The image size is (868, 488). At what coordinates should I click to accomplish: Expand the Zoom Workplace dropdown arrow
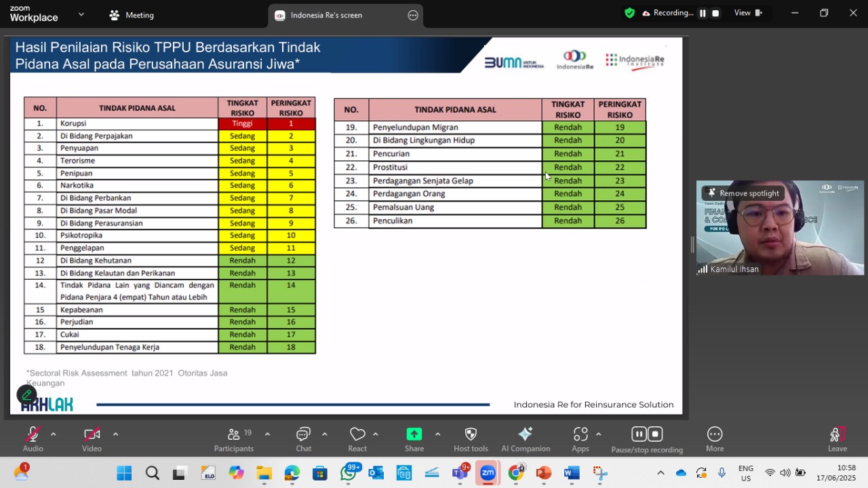[x=81, y=14]
